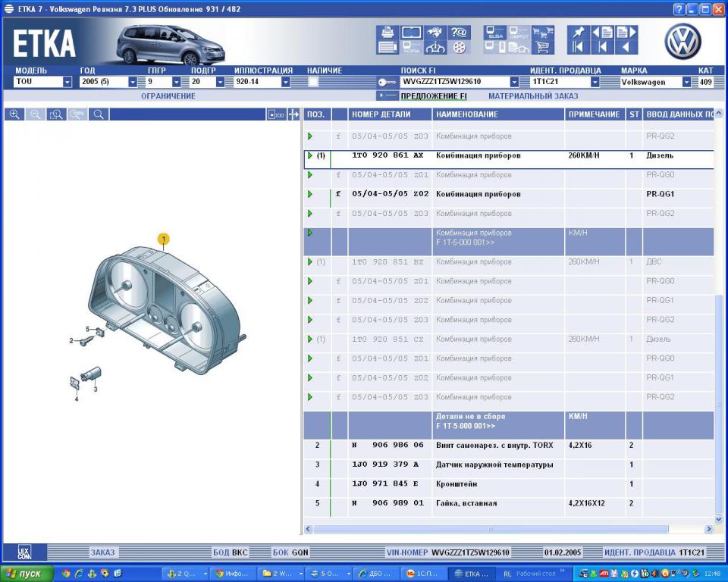
Task: Open the Windows Пуск start button
Action: tap(27, 574)
